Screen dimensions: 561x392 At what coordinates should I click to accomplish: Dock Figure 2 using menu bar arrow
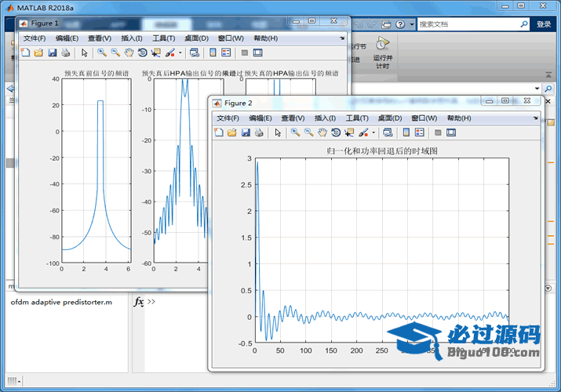click(536, 118)
